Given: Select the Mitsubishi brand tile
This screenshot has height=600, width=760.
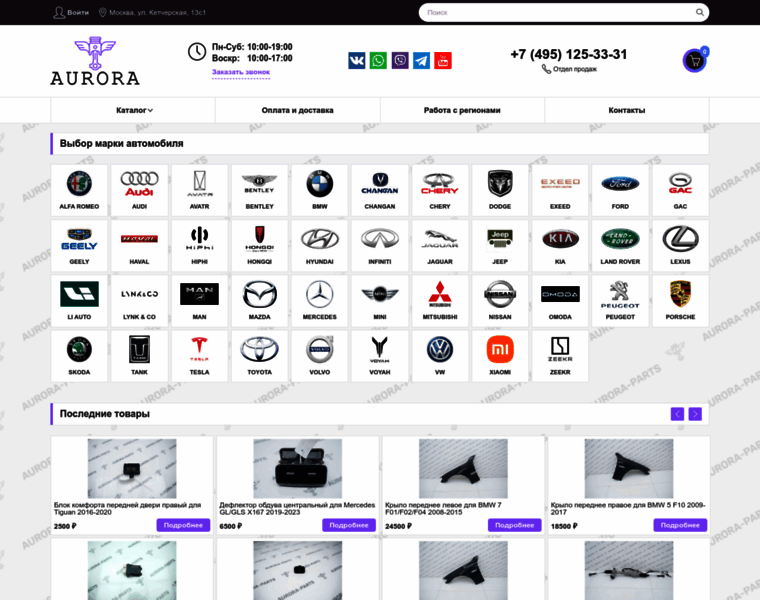Looking at the screenshot, I should (x=440, y=300).
